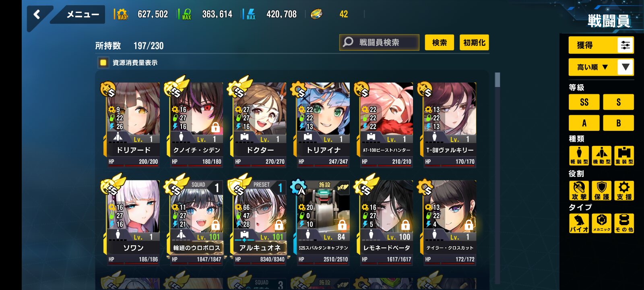Select the 攻撃 role filter icon
Viewport: 644px width, 290px height.
click(579, 191)
